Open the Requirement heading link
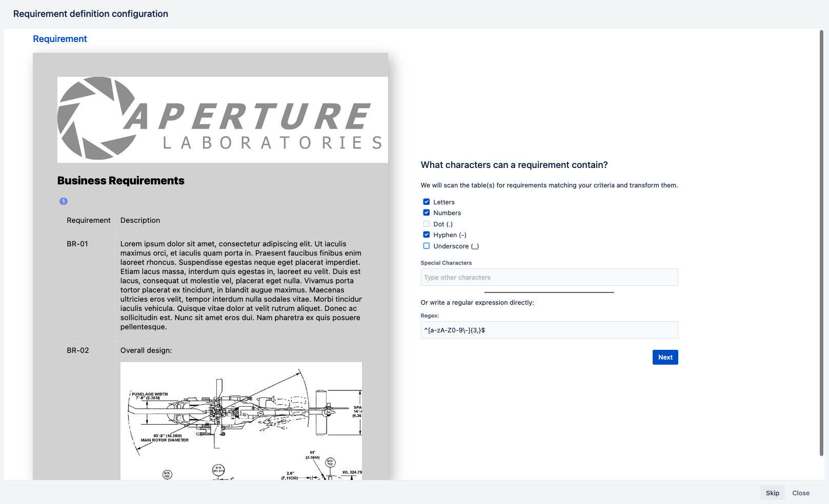 click(60, 39)
